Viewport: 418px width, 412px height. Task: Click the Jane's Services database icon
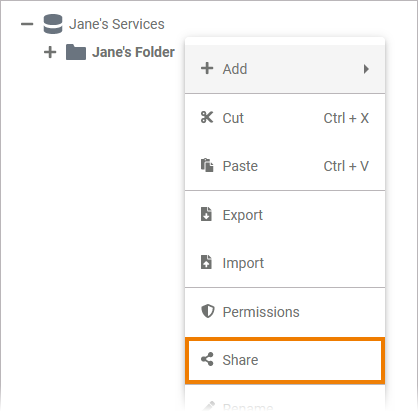[x=53, y=24]
